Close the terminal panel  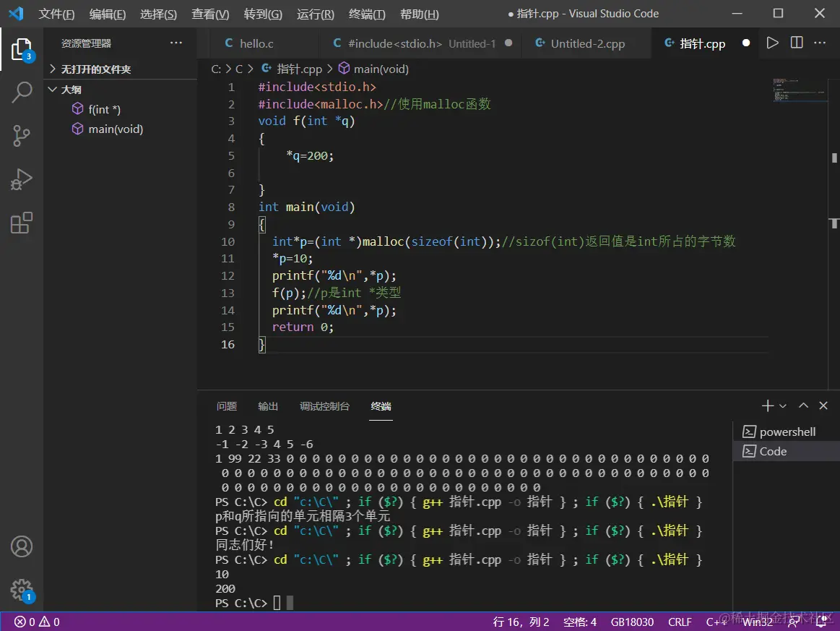point(823,405)
